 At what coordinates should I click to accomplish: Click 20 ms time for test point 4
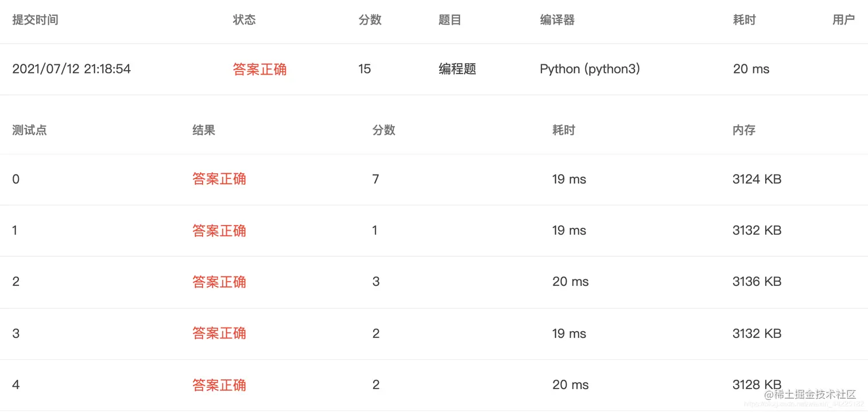click(x=570, y=384)
